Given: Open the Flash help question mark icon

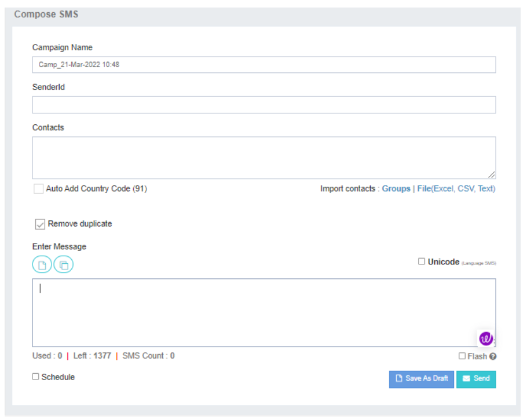Looking at the screenshot, I should (x=492, y=356).
